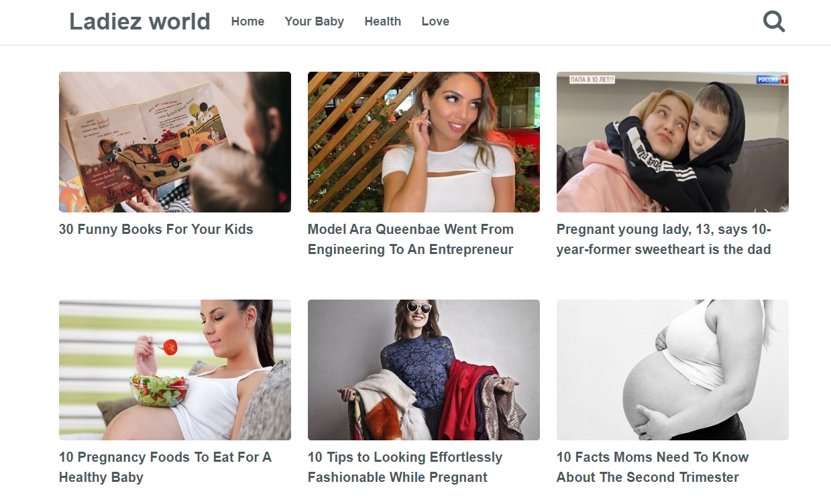Click the Model Ara Queenbae article title
The height and width of the screenshot is (504, 831).
(x=410, y=239)
